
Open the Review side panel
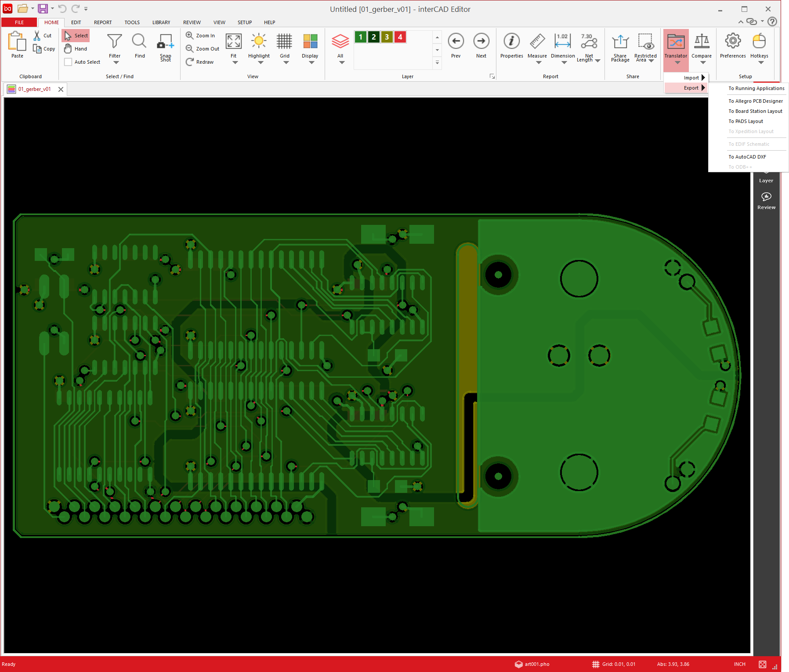pos(766,201)
